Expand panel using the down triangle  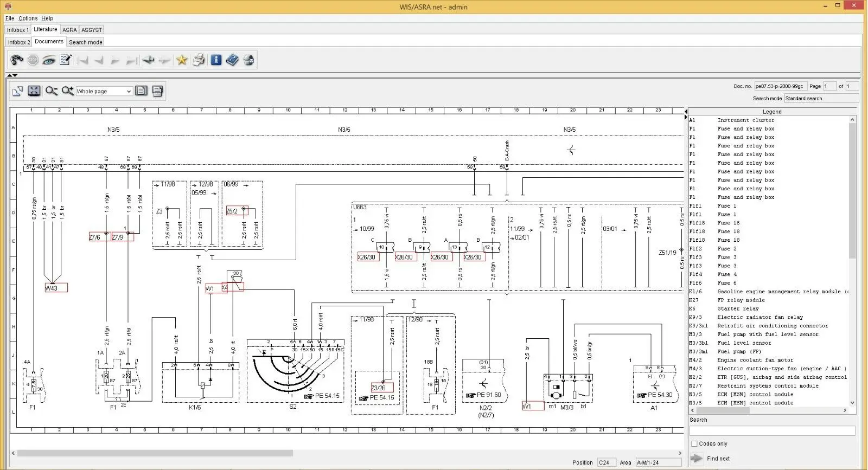pyautogui.click(x=15, y=75)
